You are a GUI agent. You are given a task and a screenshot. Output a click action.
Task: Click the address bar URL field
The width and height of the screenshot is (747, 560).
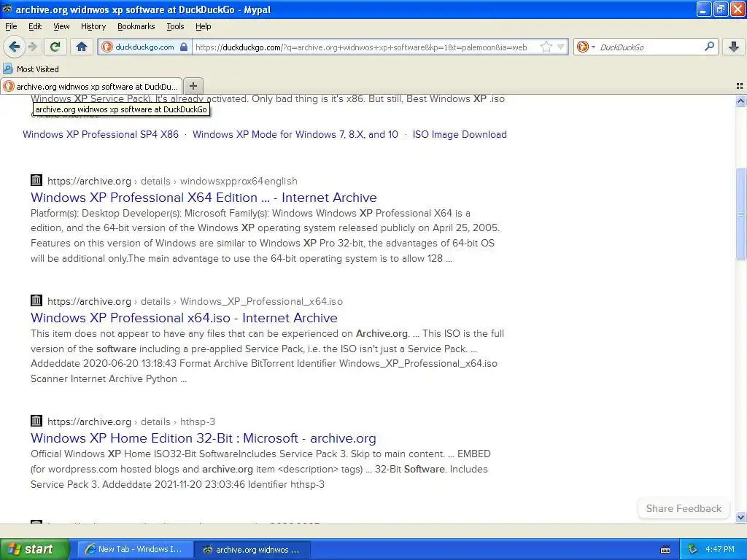(x=361, y=47)
